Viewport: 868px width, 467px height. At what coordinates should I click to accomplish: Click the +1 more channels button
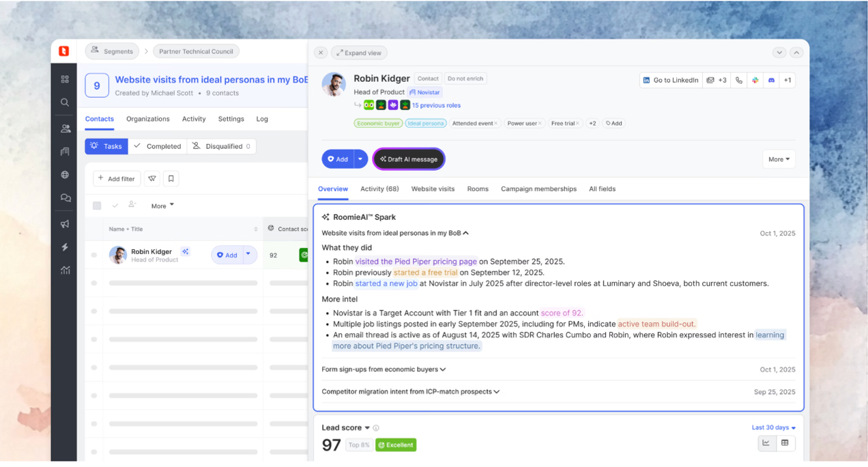[x=787, y=80]
